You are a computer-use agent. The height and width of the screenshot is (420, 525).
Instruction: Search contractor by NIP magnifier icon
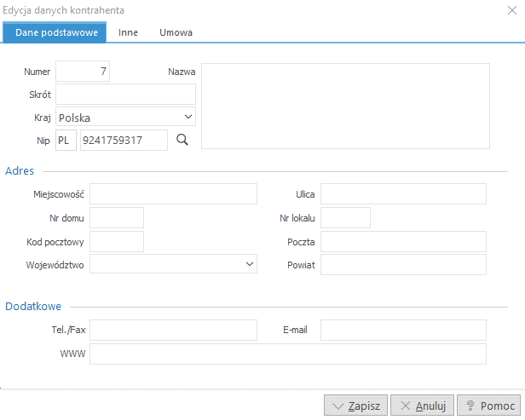point(182,140)
